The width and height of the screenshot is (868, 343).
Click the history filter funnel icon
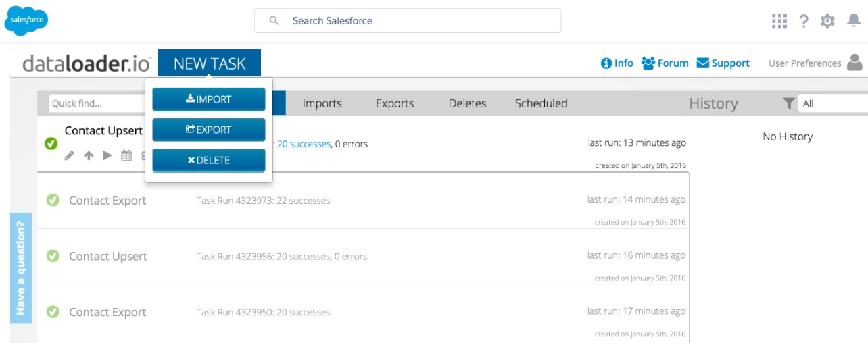click(x=788, y=103)
